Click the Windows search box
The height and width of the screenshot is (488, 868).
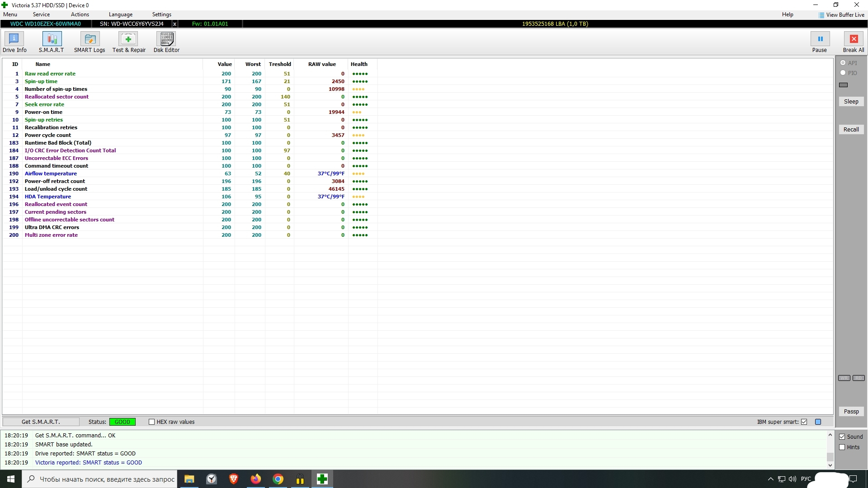(x=100, y=479)
